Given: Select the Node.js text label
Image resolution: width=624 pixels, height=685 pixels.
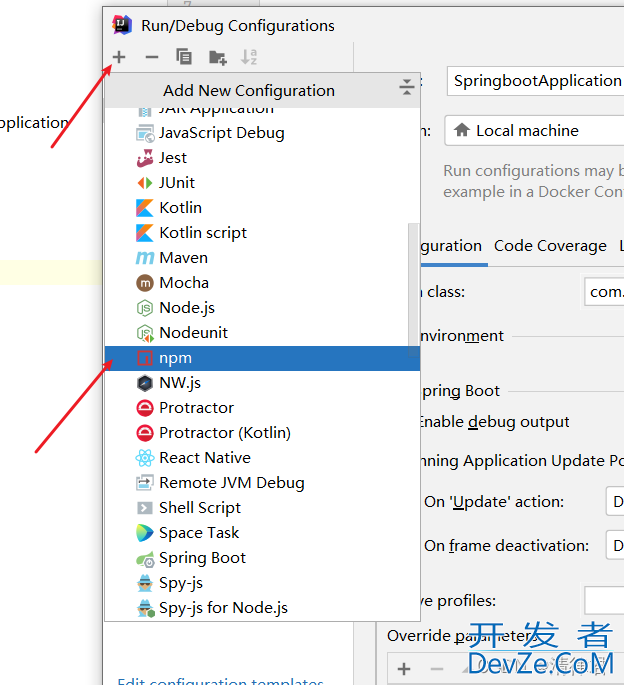Looking at the screenshot, I should click(x=187, y=308).
